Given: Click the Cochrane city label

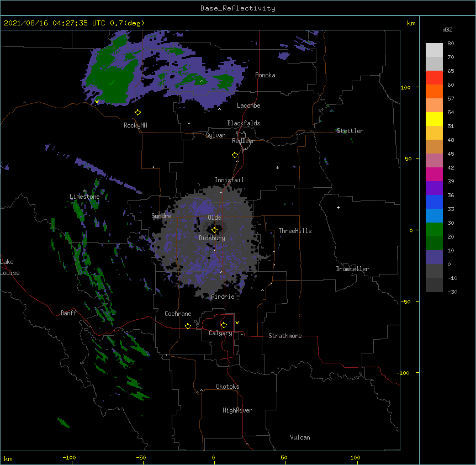Looking at the screenshot, I should click(x=178, y=314).
